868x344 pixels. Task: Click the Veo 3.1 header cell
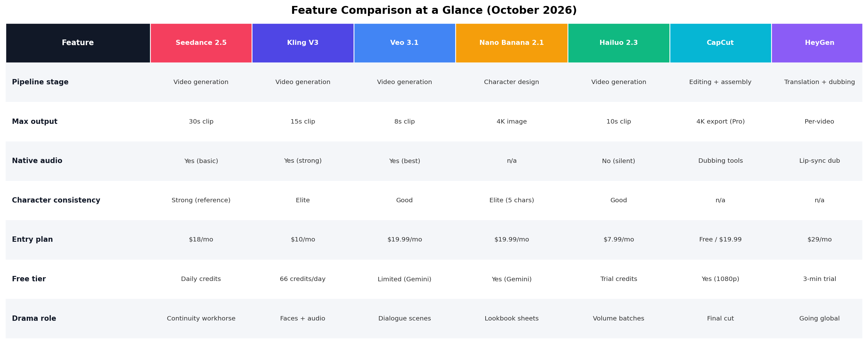(405, 43)
